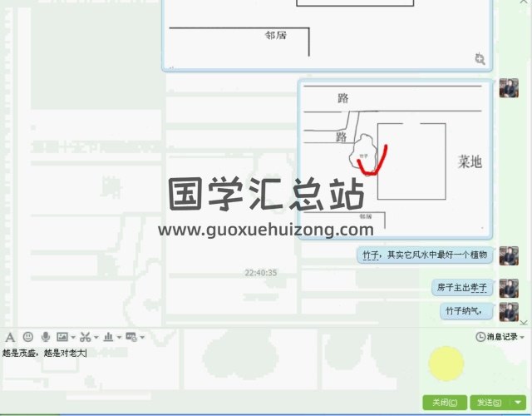Select the 房子主出孝子 message bubble
532x416 pixels.
pos(462,288)
